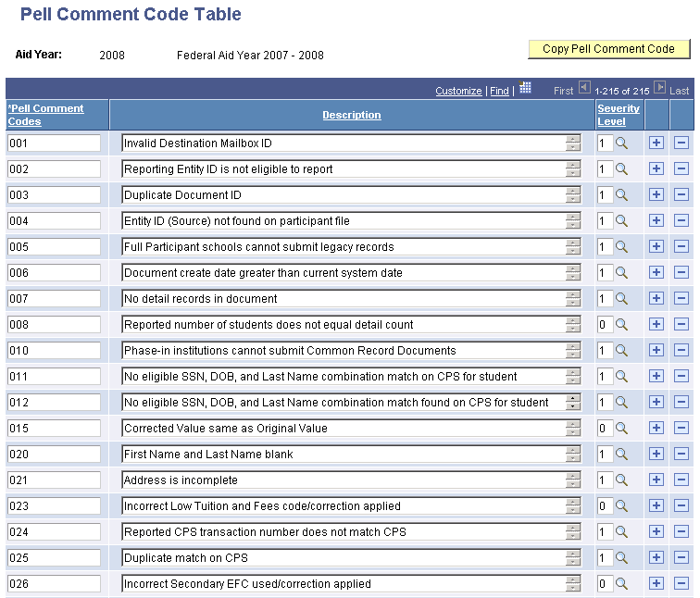
Task: Add a row after code 024
Action: (x=656, y=531)
